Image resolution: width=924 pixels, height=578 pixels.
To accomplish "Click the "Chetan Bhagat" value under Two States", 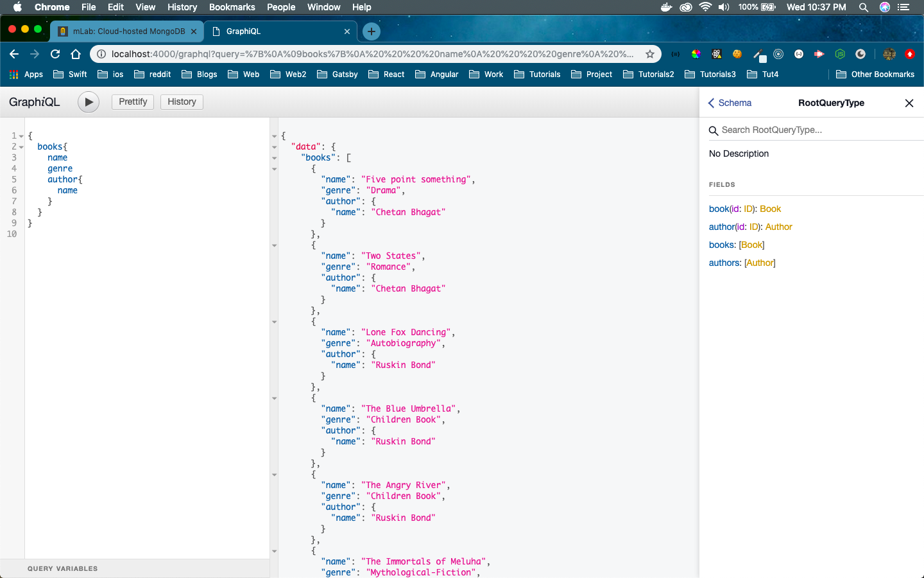I will (408, 288).
